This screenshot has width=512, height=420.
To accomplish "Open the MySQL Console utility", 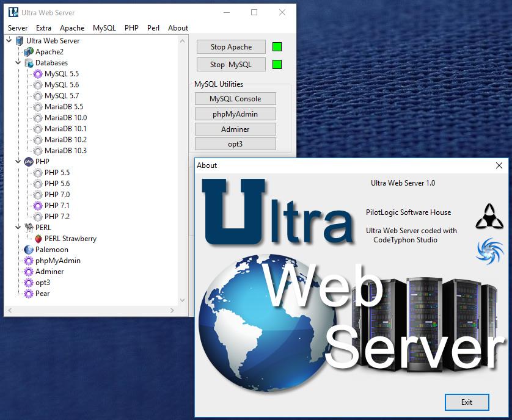I will 235,99.
